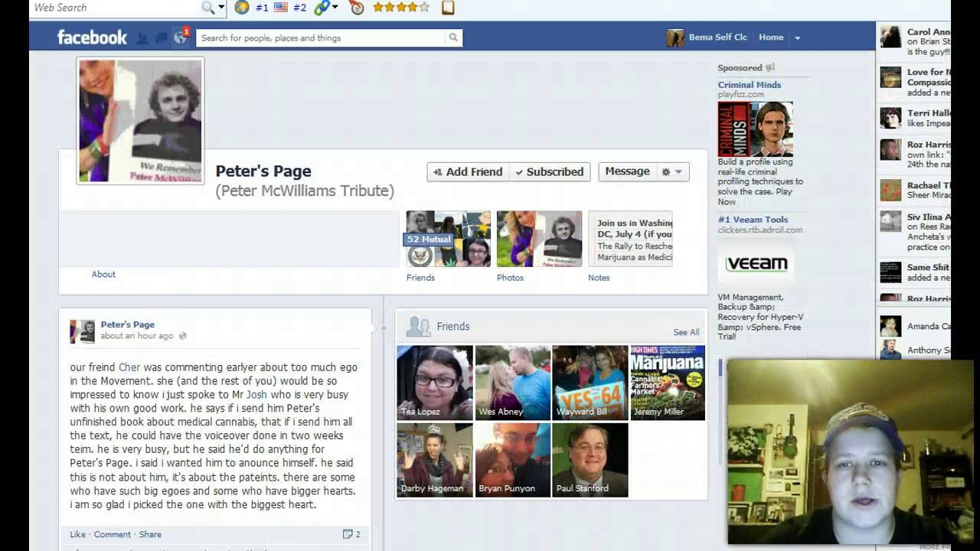Click Terri Hall avatar in ticker

[890, 118]
